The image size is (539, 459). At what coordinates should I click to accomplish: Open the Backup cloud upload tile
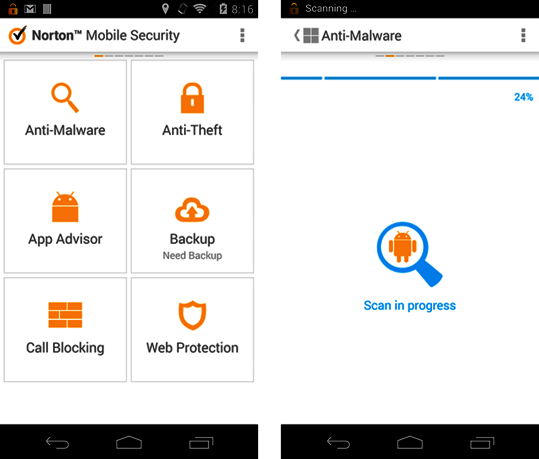pos(192,221)
